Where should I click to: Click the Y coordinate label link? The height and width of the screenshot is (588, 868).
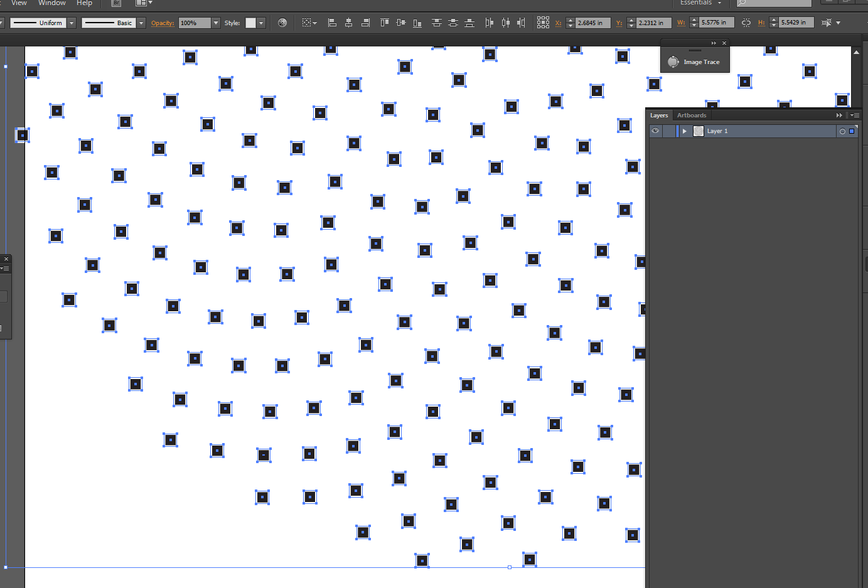[619, 23]
